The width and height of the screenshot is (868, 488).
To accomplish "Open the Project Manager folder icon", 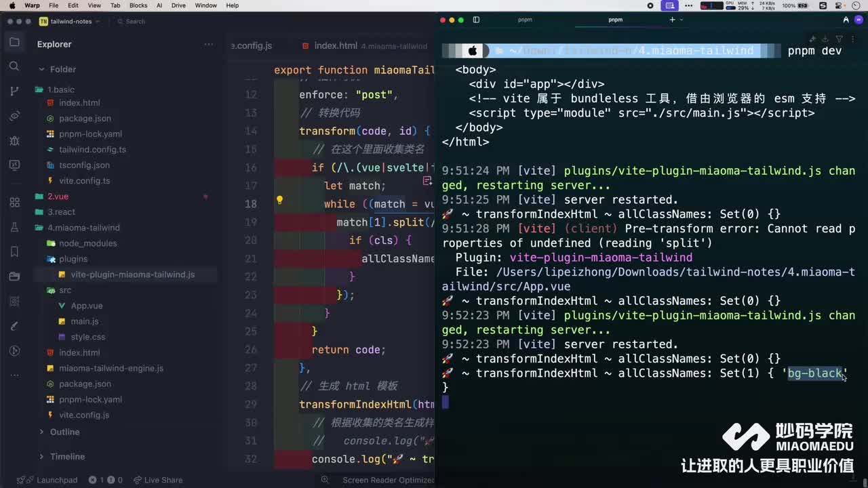I will point(14,277).
